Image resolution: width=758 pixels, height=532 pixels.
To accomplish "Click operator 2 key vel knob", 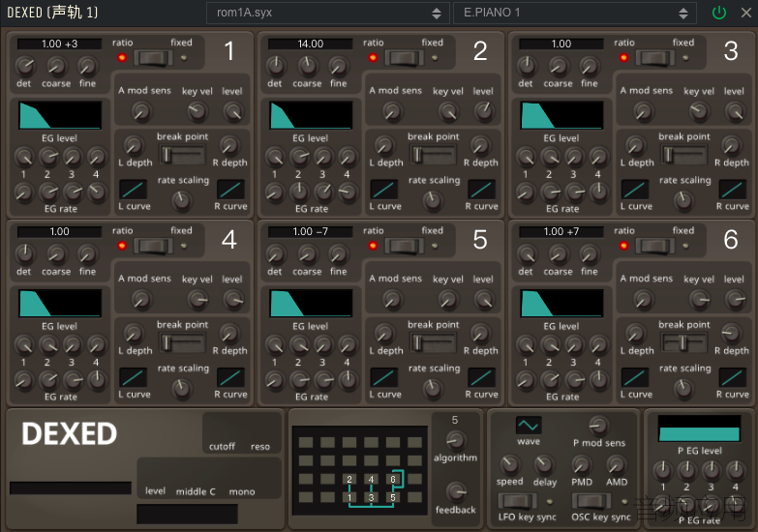I will tap(448, 111).
